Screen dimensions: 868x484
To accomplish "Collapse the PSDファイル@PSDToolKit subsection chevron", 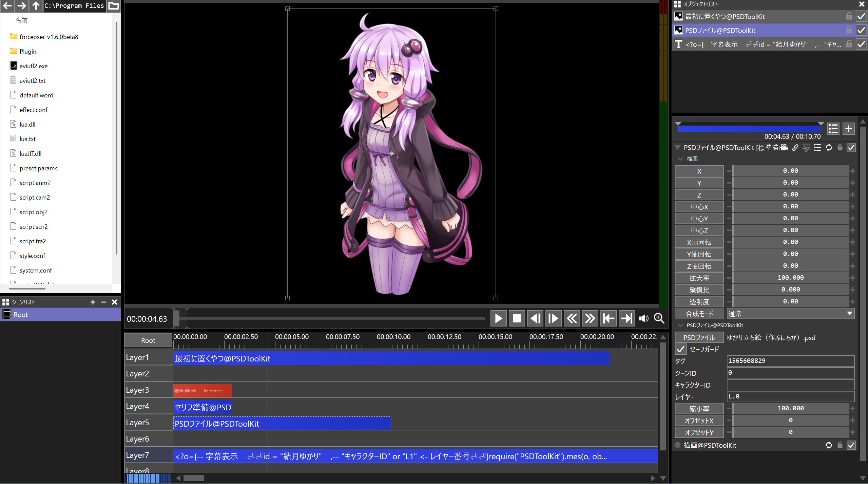I will coord(680,325).
